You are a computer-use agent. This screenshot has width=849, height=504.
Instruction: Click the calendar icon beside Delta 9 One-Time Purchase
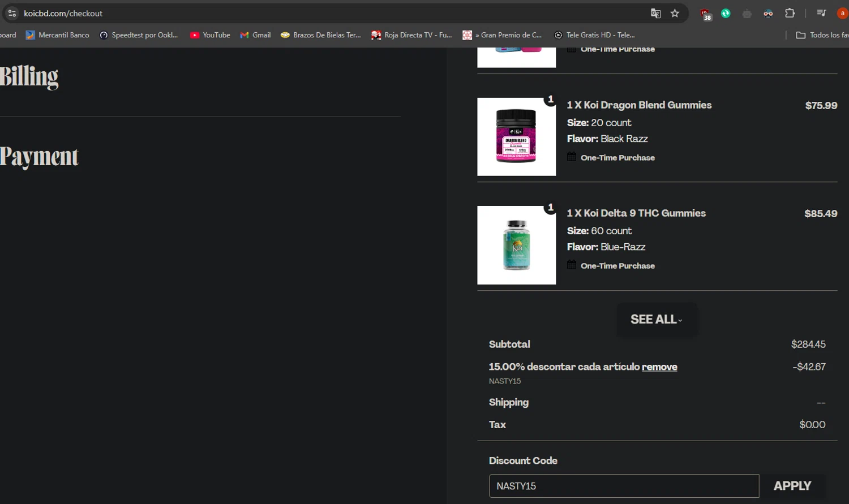pyautogui.click(x=572, y=265)
